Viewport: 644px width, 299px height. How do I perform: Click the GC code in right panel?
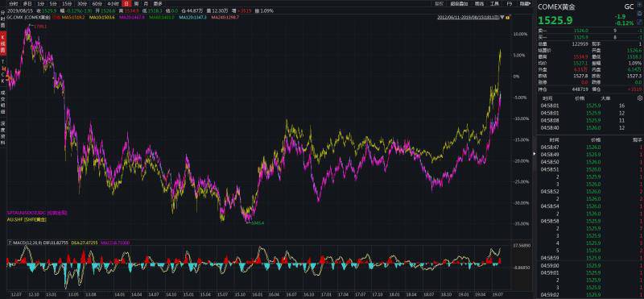pyautogui.click(x=629, y=6)
